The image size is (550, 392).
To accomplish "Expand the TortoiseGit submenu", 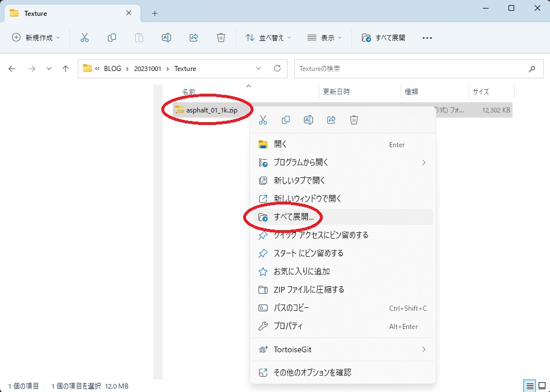I will [341, 349].
